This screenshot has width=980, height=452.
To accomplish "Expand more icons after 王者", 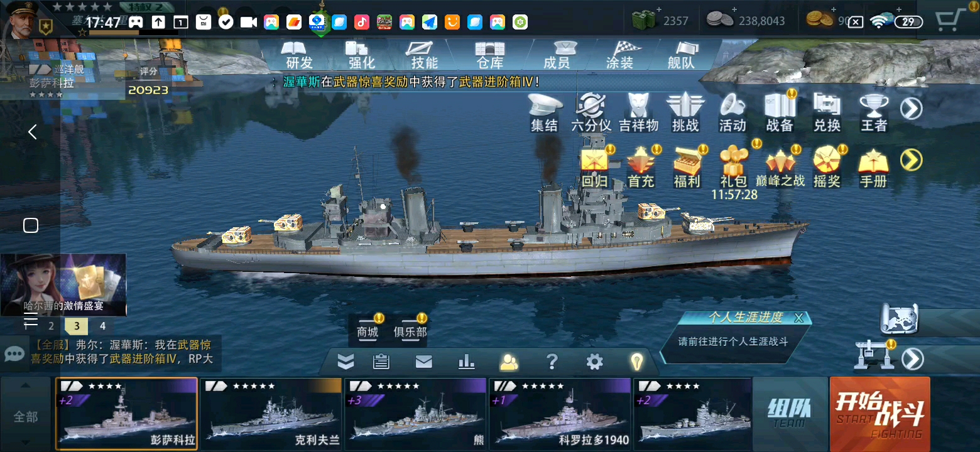I will click(x=912, y=109).
